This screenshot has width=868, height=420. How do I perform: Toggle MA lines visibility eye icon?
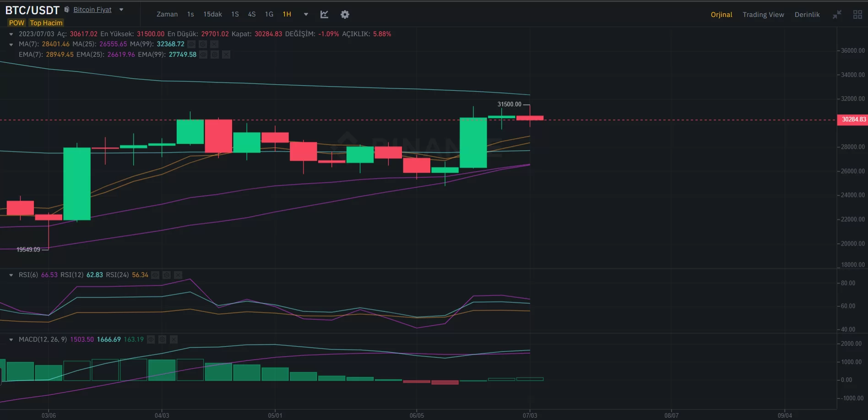191,44
